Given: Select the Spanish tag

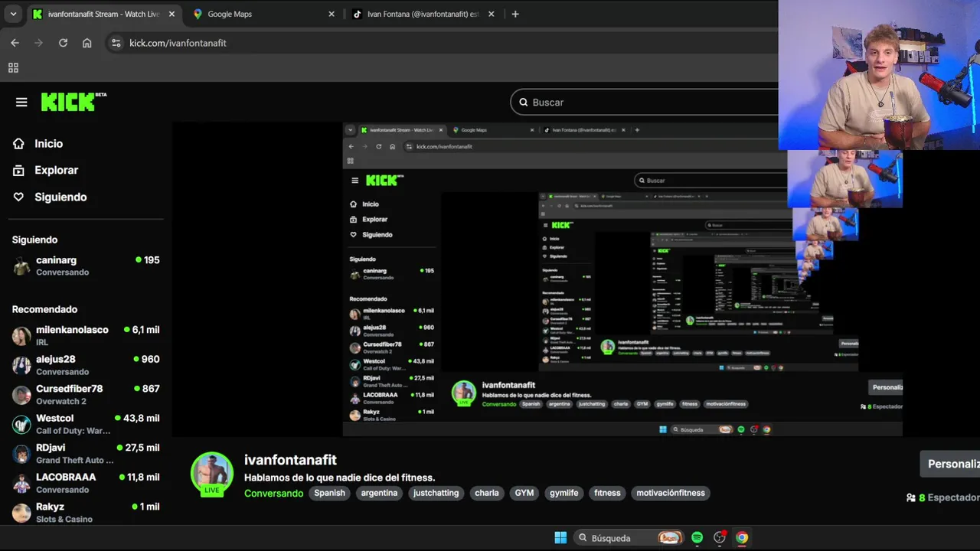Looking at the screenshot, I should (329, 493).
